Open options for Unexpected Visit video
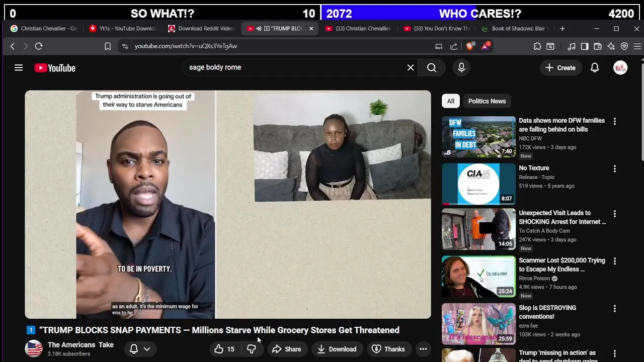The height and width of the screenshot is (362, 644). point(614,214)
